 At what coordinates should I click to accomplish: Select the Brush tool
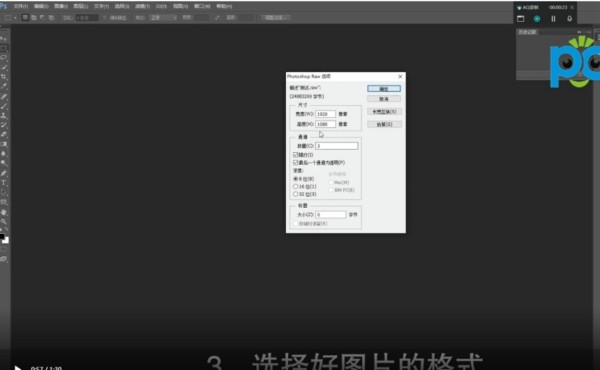(x=4, y=106)
